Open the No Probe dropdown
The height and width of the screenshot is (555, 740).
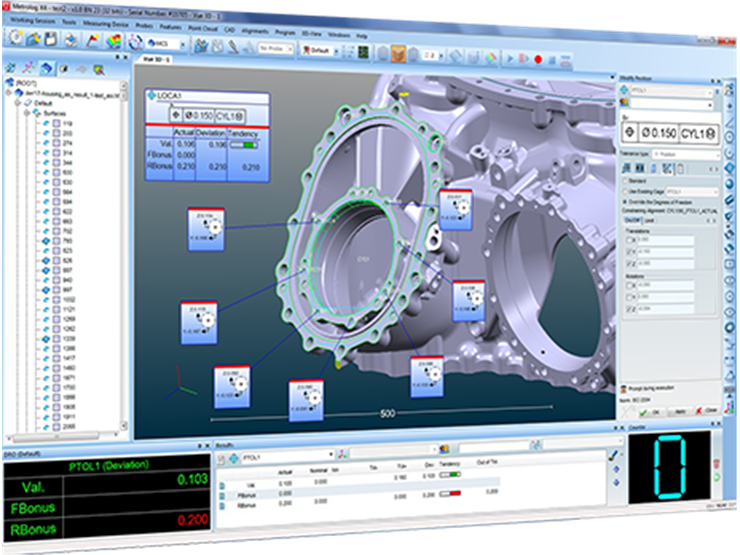(273, 47)
